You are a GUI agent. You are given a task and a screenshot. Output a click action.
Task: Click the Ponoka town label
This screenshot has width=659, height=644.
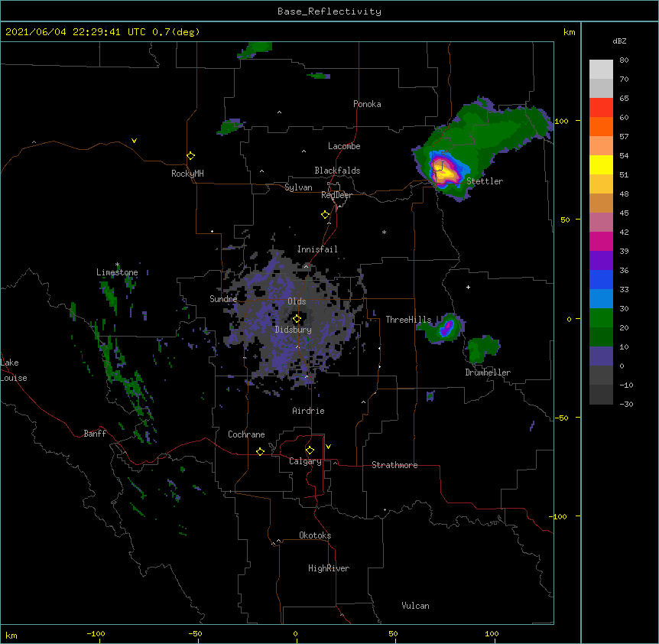367,104
